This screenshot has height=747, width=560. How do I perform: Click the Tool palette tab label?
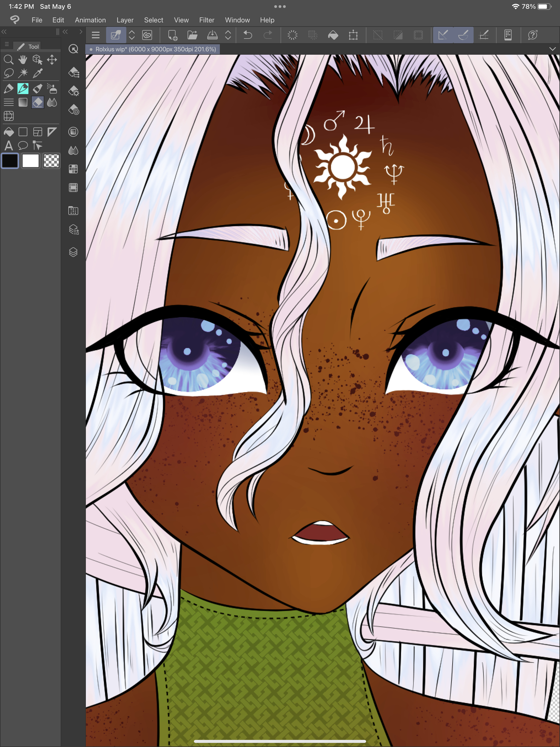click(33, 46)
